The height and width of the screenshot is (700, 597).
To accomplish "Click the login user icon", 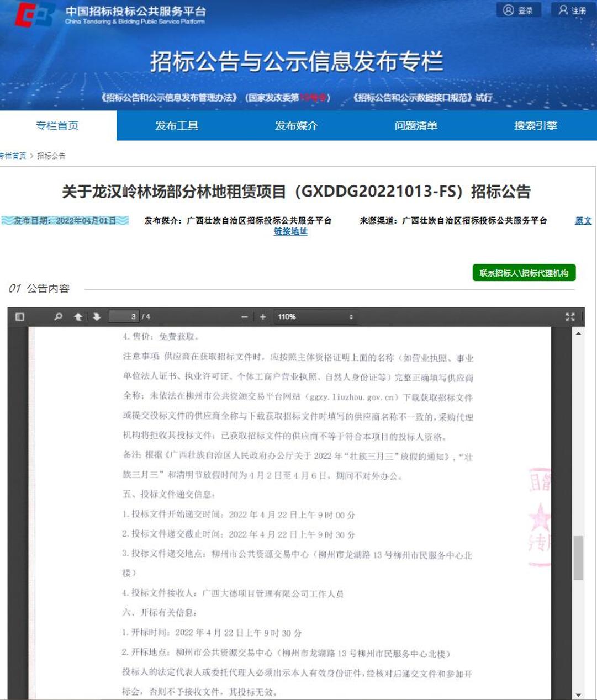I will 509,10.
